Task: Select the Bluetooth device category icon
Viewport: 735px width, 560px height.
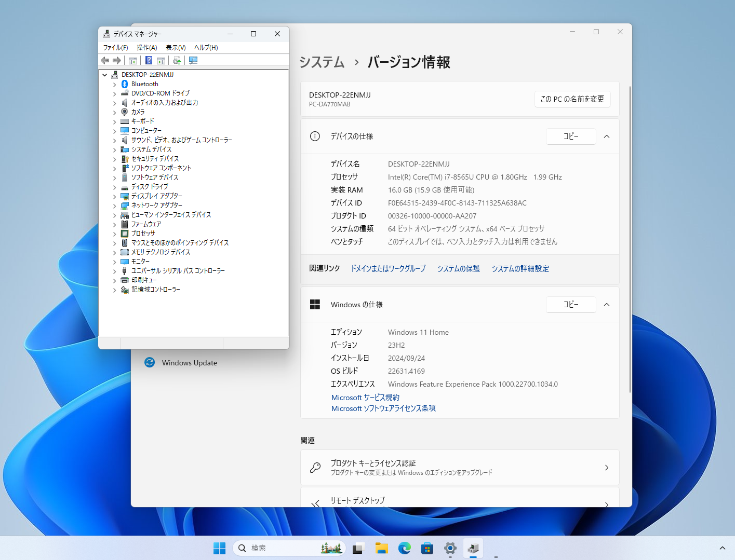Action: [x=125, y=84]
